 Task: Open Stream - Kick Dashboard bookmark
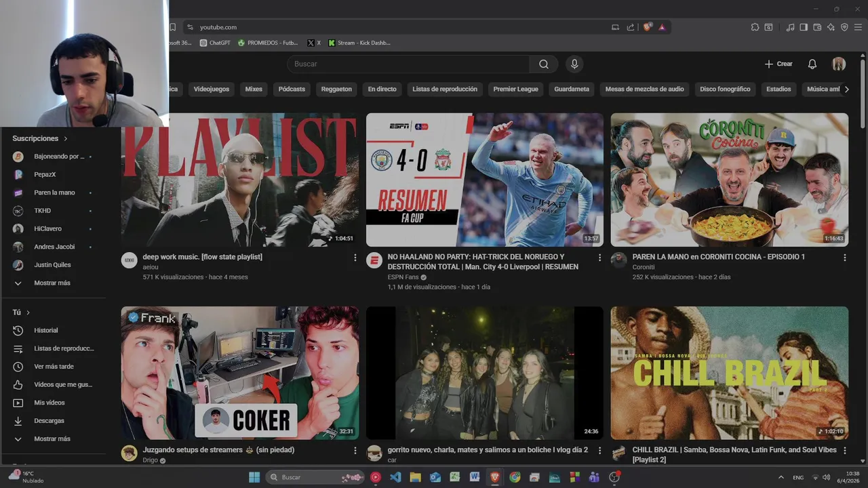pos(359,43)
